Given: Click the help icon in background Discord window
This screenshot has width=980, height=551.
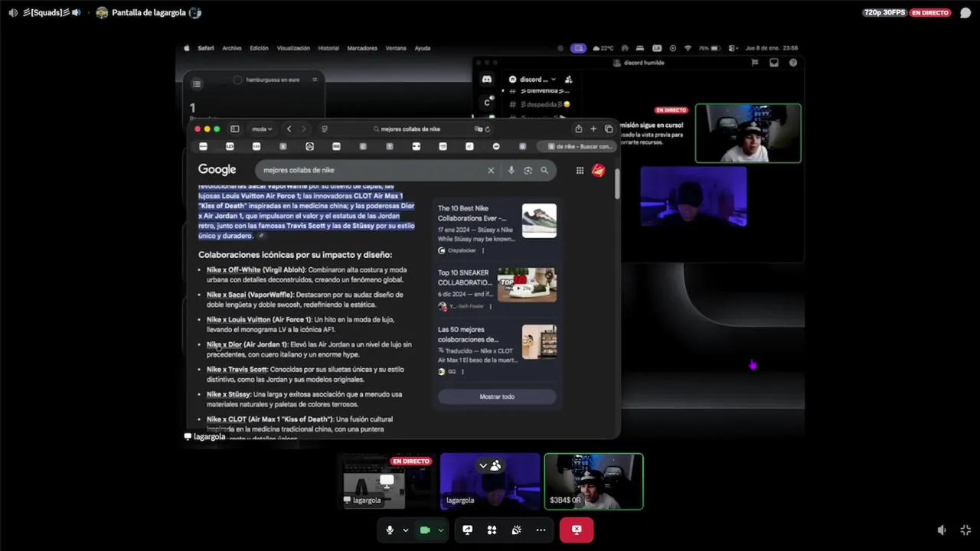Looking at the screenshot, I should coord(793,63).
